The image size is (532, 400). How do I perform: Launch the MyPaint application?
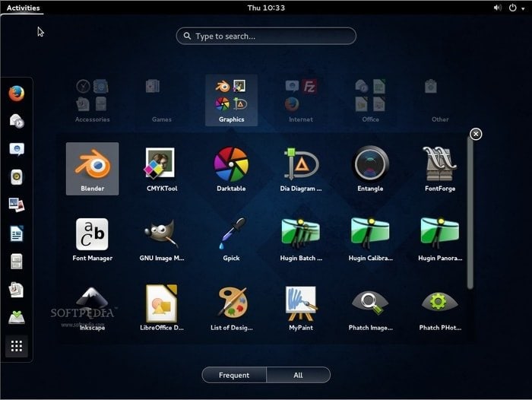click(x=301, y=308)
